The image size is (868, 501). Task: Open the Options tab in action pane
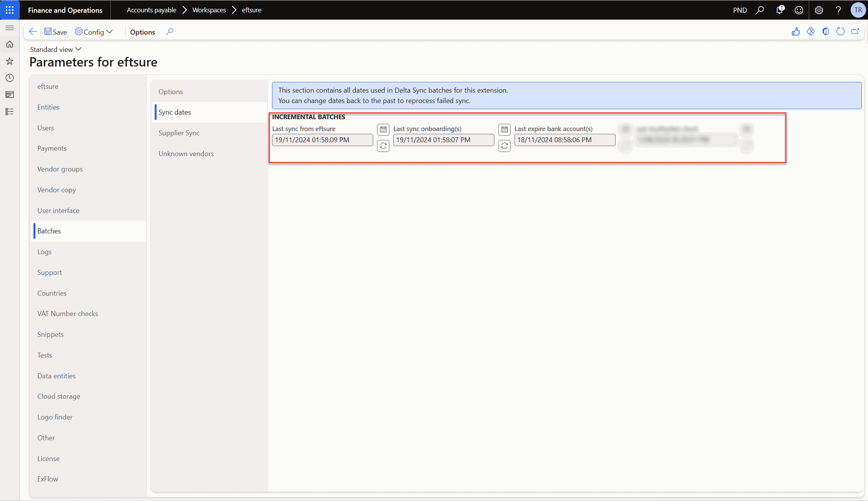tap(142, 32)
